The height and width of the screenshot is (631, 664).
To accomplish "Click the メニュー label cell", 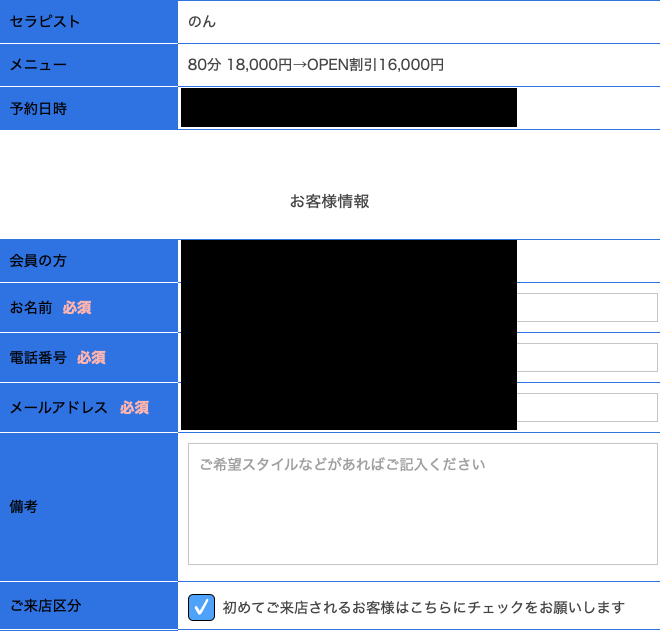I will [x=89, y=65].
